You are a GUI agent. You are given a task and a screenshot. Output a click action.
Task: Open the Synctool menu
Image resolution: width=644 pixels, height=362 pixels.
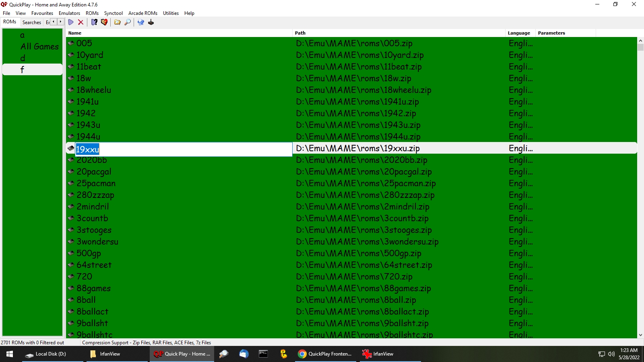pos(114,13)
